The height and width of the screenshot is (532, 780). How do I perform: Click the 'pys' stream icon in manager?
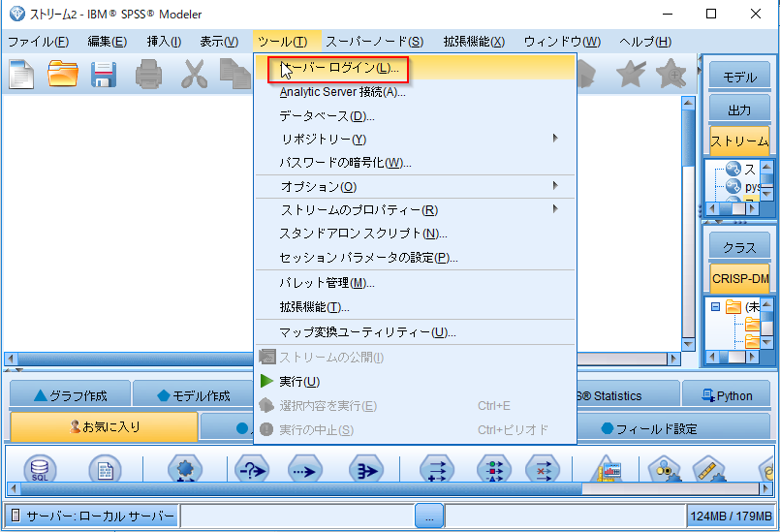[733, 187]
